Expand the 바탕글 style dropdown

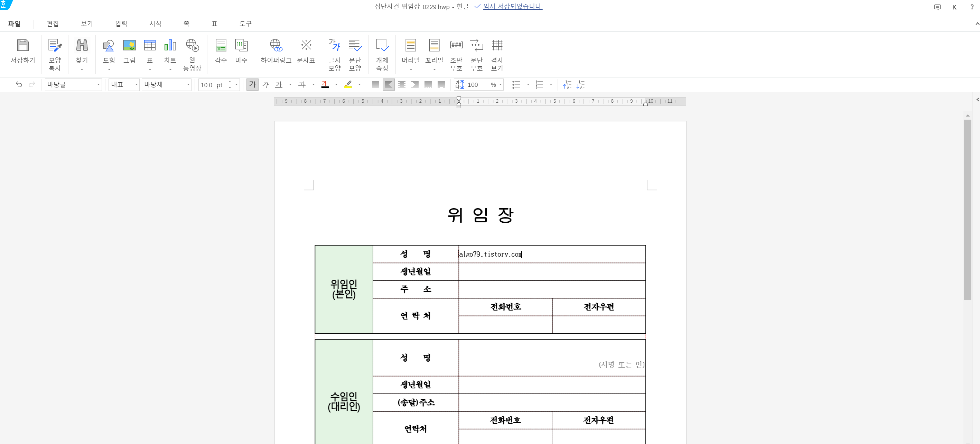98,84
